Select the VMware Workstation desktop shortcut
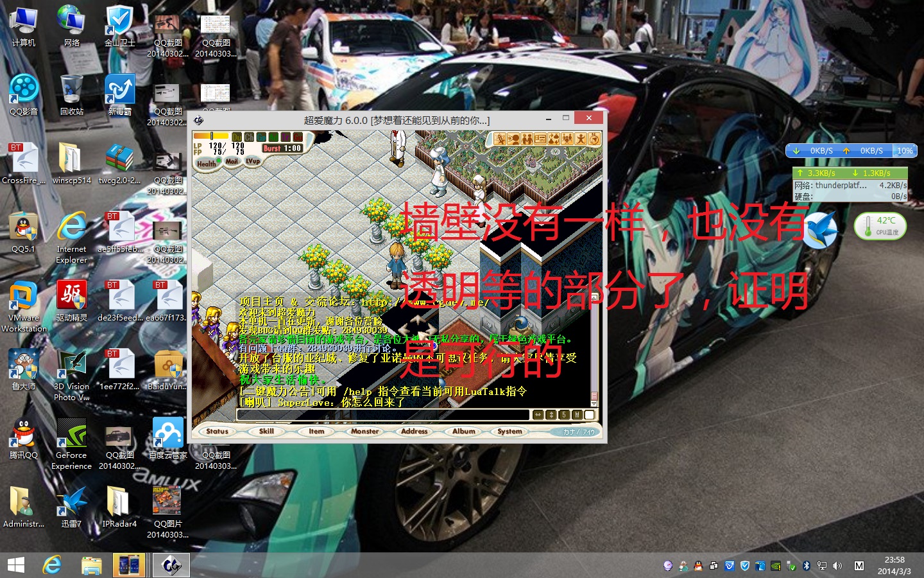Image resolution: width=924 pixels, height=578 pixels. tap(24, 306)
